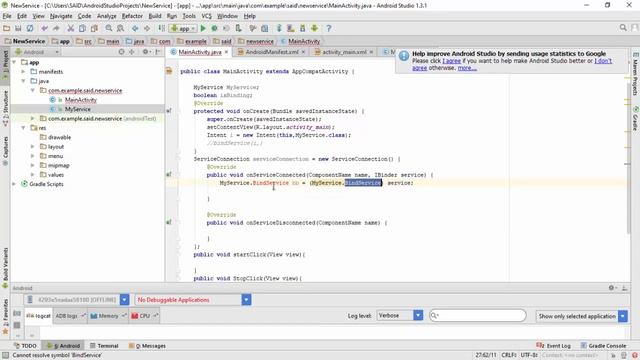Open the VCS menu
640x360 pixels.
coord(207,16)
